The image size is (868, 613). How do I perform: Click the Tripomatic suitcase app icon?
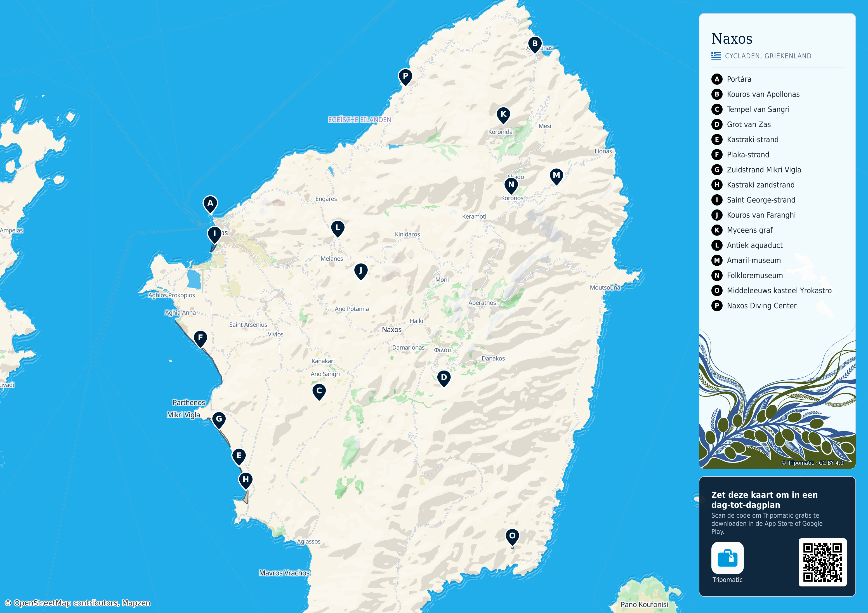[727, 558]
